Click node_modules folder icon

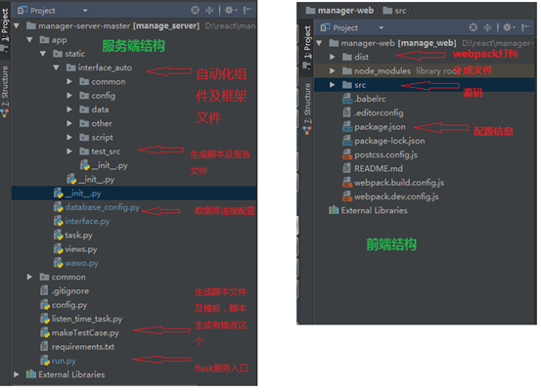pyautogui.click(x=347, y=70)
